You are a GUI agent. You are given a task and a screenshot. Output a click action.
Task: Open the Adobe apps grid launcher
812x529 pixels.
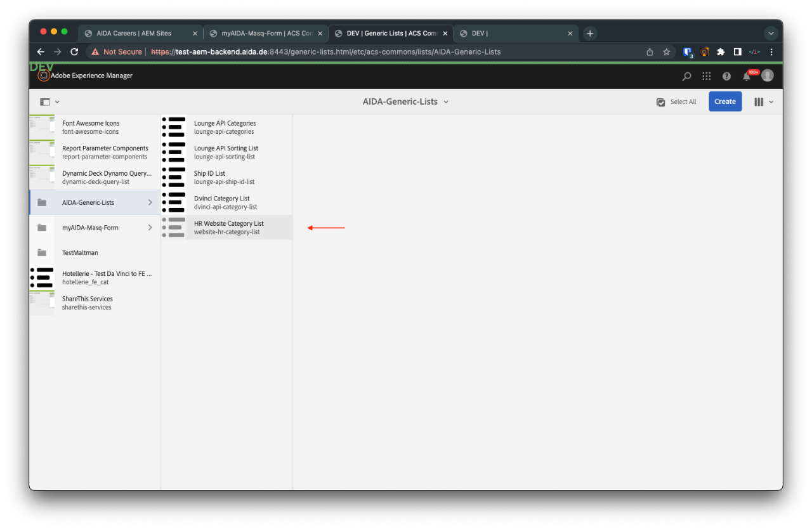(706, 75)
